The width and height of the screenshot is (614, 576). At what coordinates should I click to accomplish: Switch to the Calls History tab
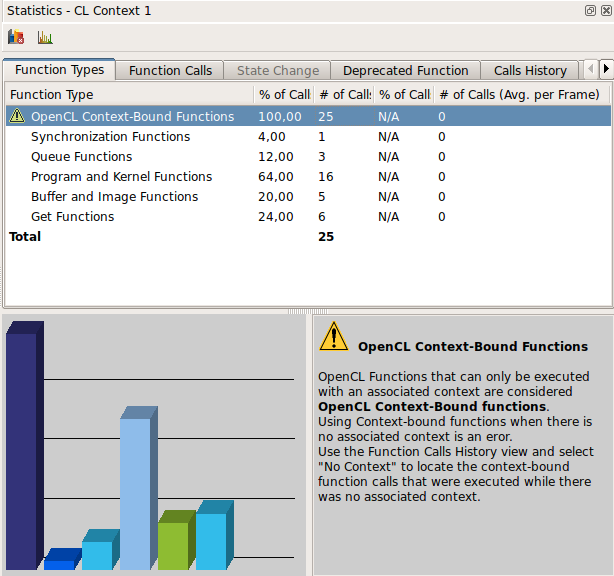530,70
